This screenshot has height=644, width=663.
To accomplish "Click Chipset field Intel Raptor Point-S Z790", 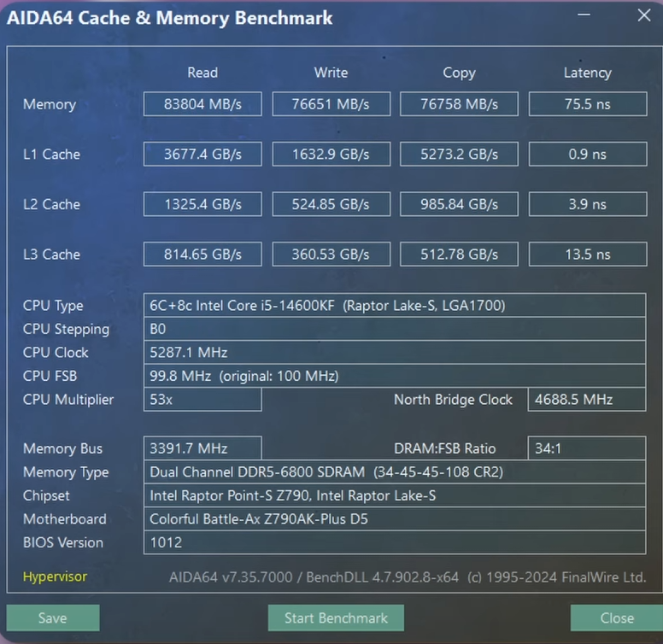I will pos(395,495).
